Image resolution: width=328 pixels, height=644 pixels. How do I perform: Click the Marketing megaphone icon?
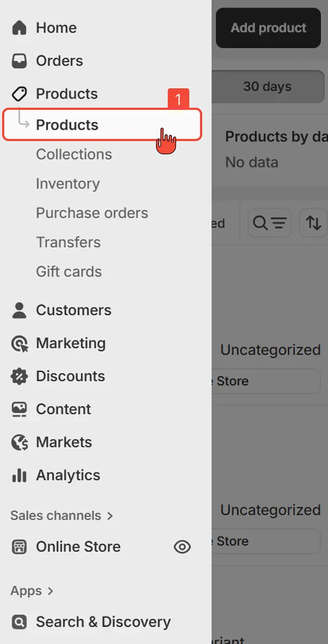18,343
